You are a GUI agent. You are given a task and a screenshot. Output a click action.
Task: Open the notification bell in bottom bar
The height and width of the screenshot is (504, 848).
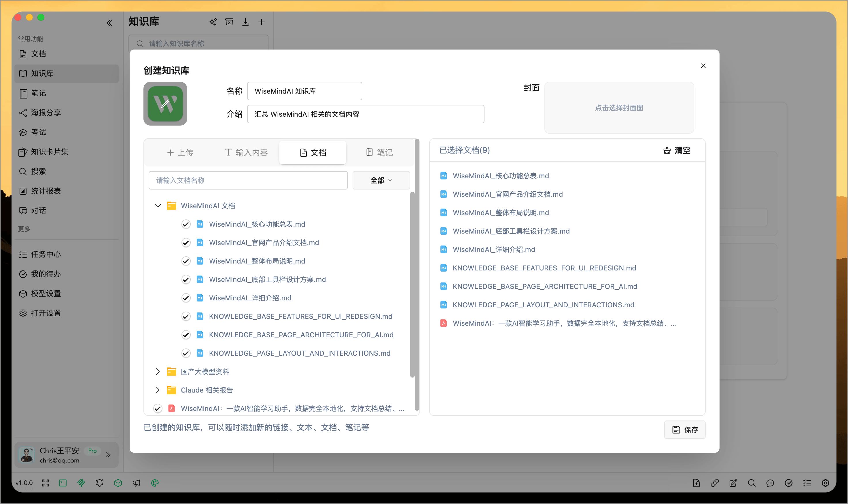click(99, 483)
